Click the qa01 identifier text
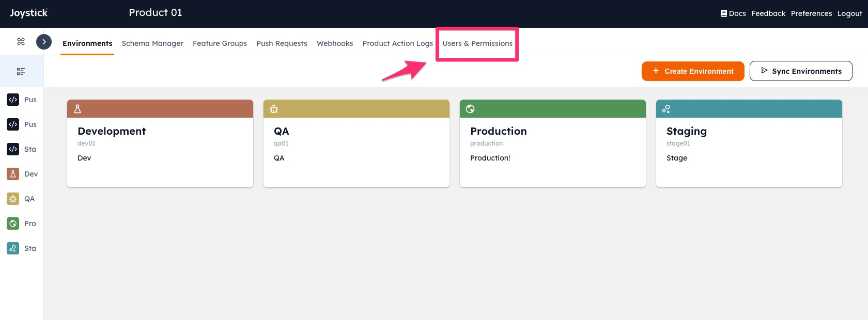This screenshot has width=868, height=320. pyautogui.click(x=281, y=143)
